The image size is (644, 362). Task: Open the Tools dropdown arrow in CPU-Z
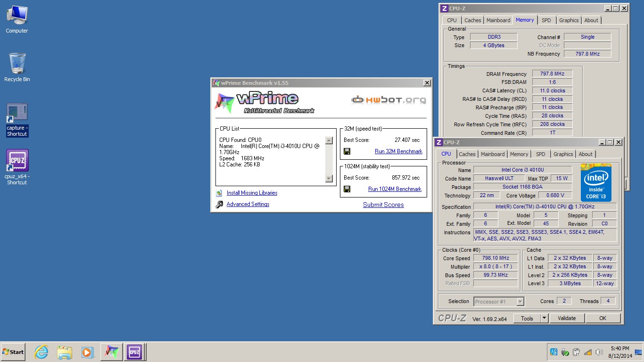pos(544,318)
